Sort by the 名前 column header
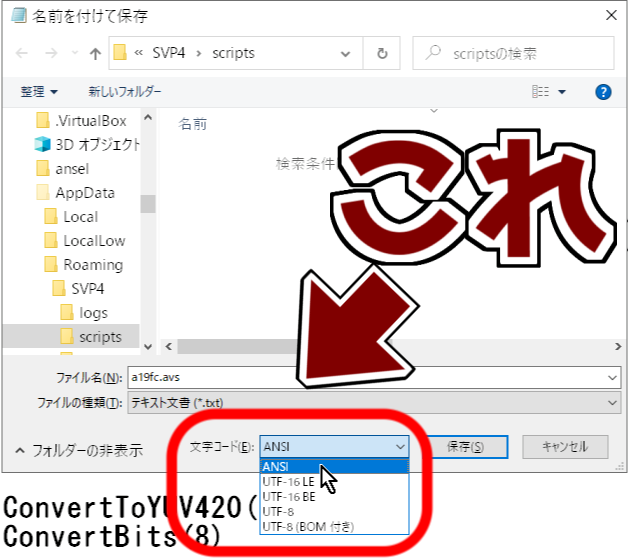The height and width of the screenshot is (560, 628). pyautogui.click(x=193, y=124)
